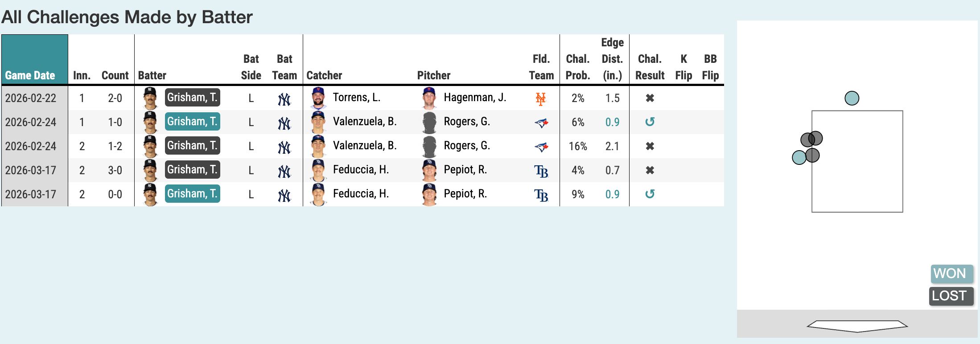Click the Mets logo in the first row
Screen dimensions: 980x344
point(541,98)
